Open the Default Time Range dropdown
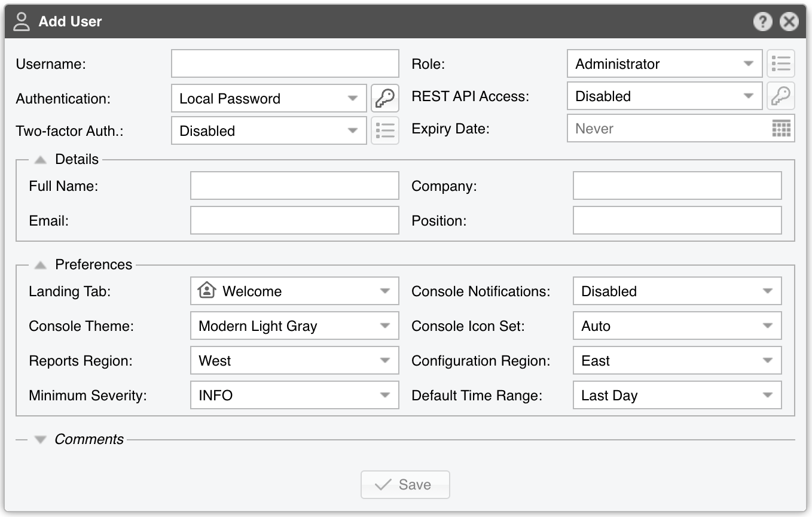Screen dimensions: 812x517 point(677,396)
